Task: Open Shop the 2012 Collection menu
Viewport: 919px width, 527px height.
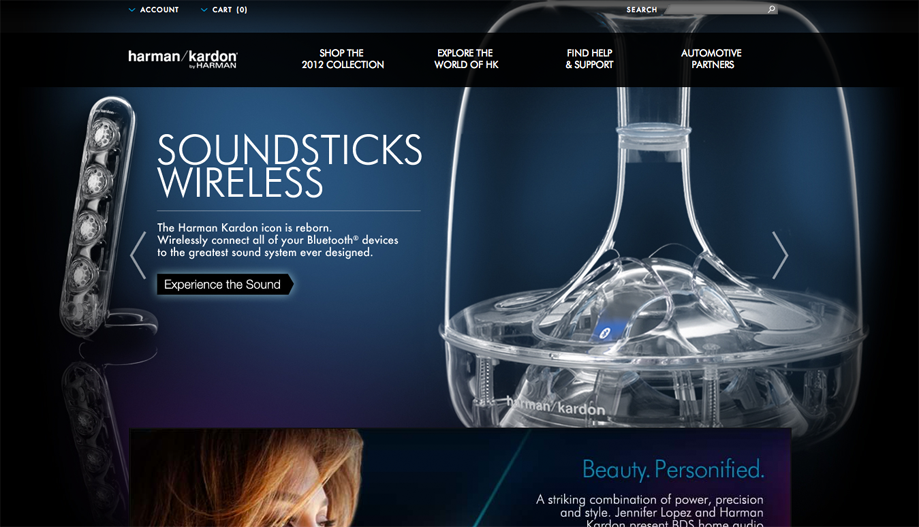Action: click(x=343, y=59)
